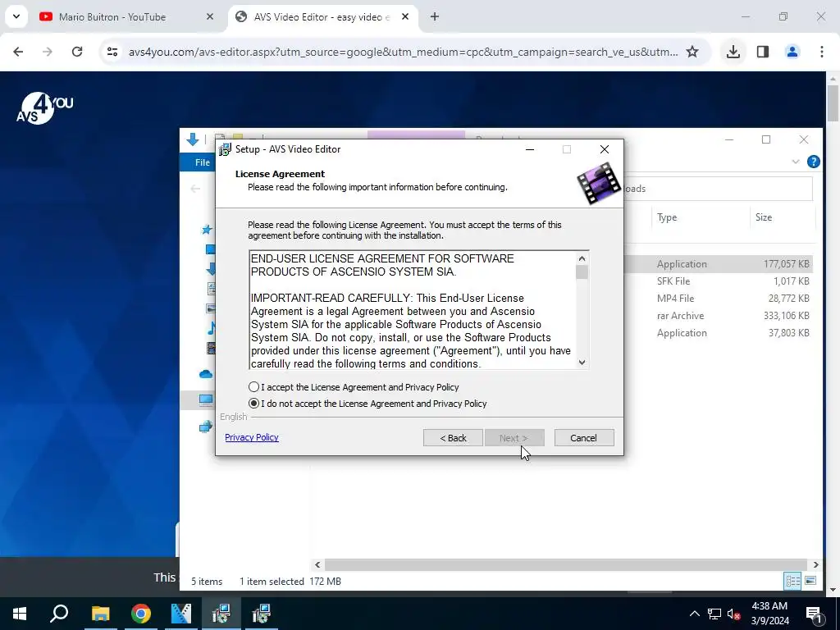Open the muted volume tray icon
The height and width of the screenshot is (630, 840).
click(734, 614)
